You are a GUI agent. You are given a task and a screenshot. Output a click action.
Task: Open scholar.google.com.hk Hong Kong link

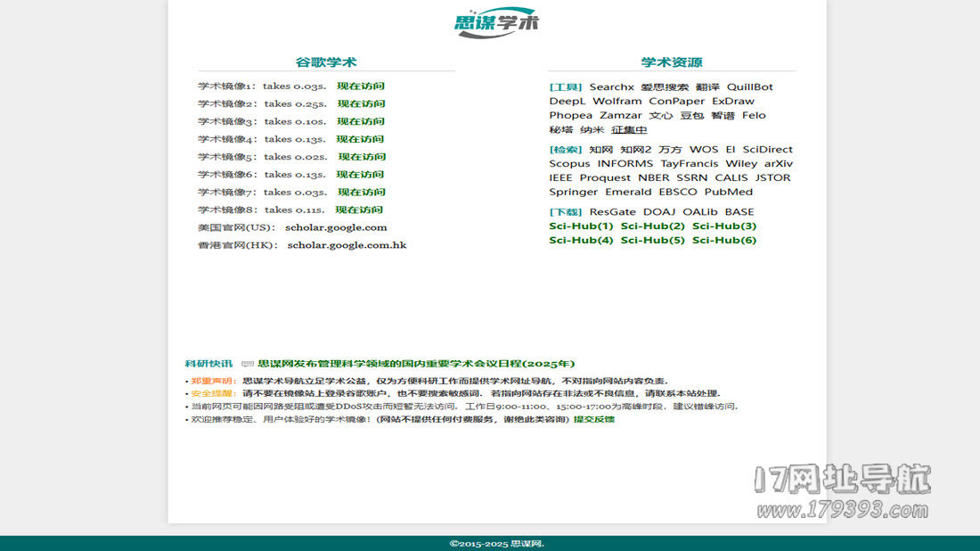coord(347,245)
